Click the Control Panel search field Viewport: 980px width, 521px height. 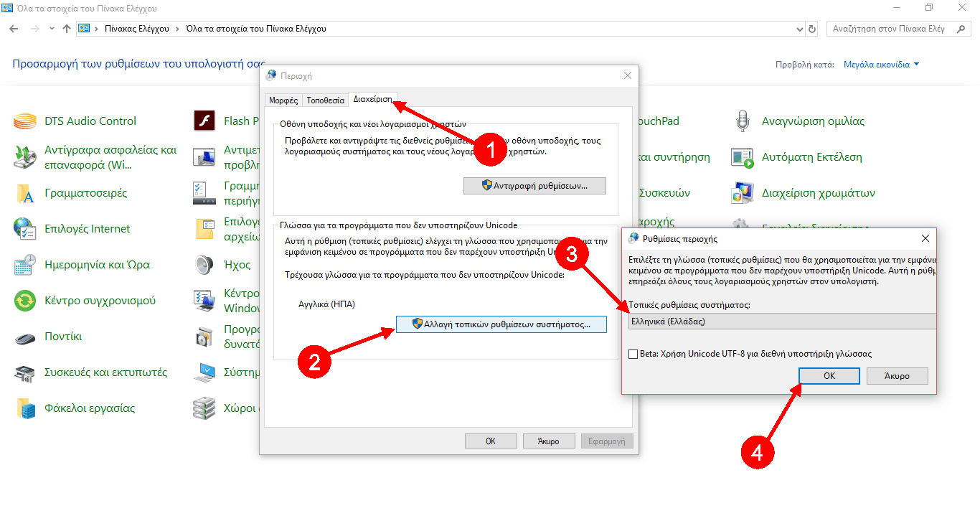[893, 29]
